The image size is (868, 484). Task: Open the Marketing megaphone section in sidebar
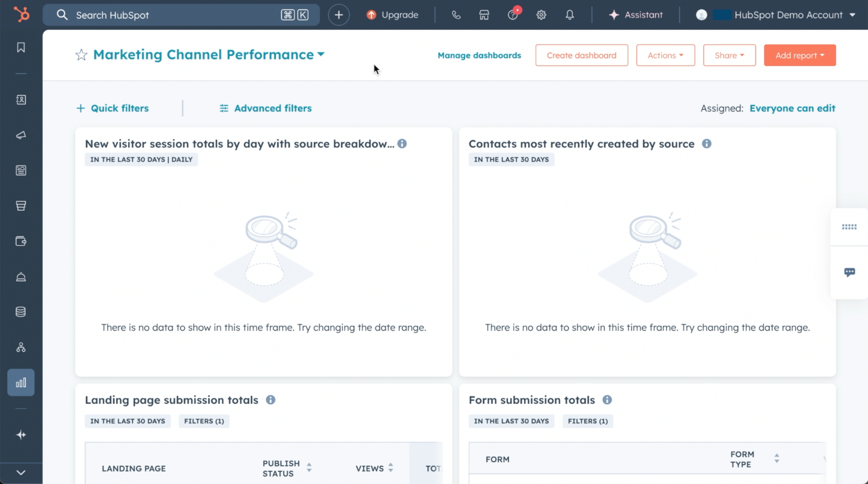(21, 136)
